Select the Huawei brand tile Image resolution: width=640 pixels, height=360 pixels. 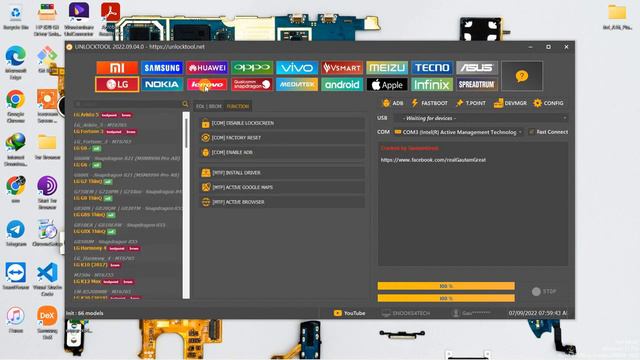coord(207,68)
